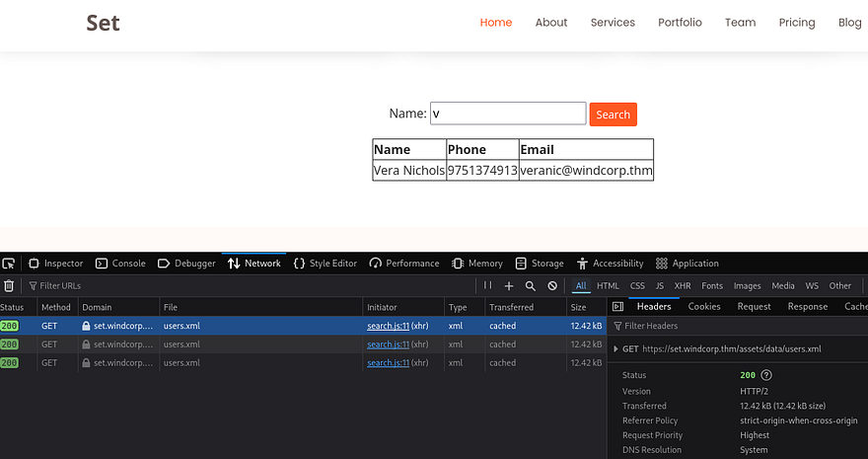The image size is (868, 459).
Task: Click the help icon beside status 200
Action: pos(766,375)
